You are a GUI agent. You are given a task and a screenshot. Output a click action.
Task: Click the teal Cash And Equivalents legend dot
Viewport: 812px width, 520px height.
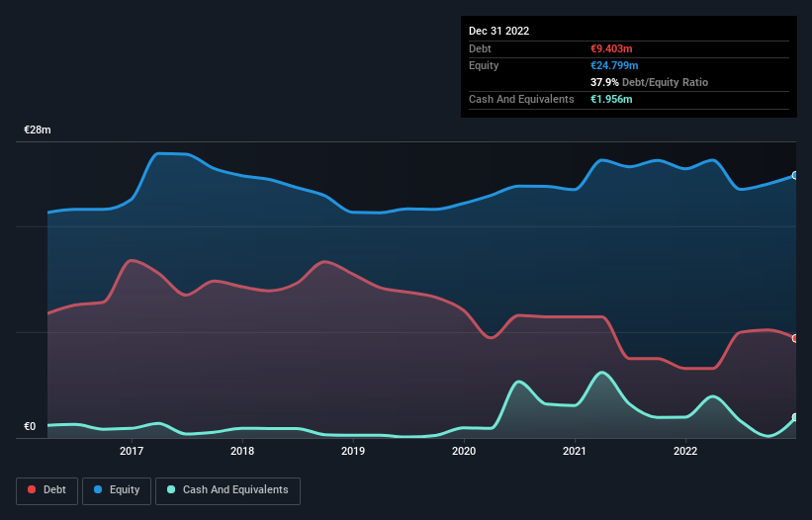click(x=171, y=489)
